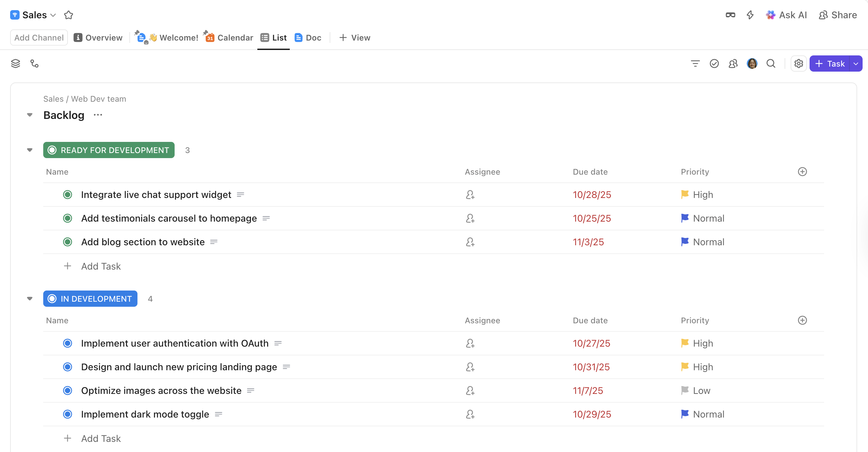The width and height of the screenshot is (868, 452).
Task: Open the filter options in the toolbar
Action: (x=695, y=63)
